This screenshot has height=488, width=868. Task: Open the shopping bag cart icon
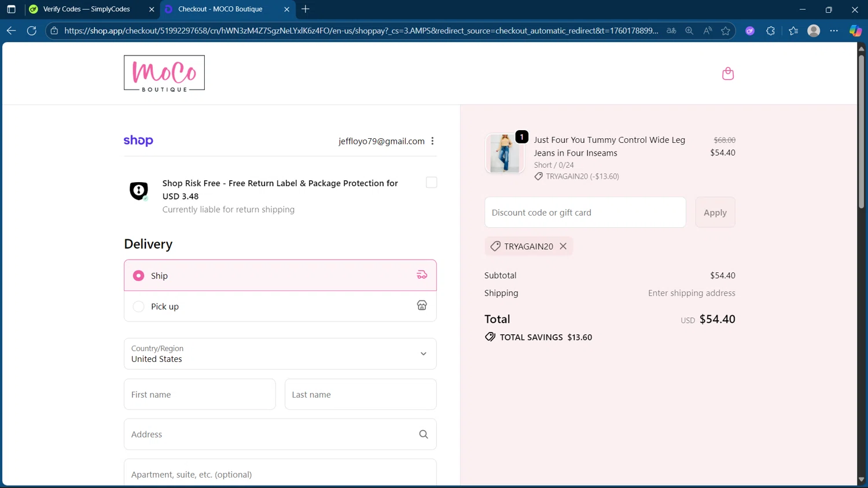coord(727,73)
